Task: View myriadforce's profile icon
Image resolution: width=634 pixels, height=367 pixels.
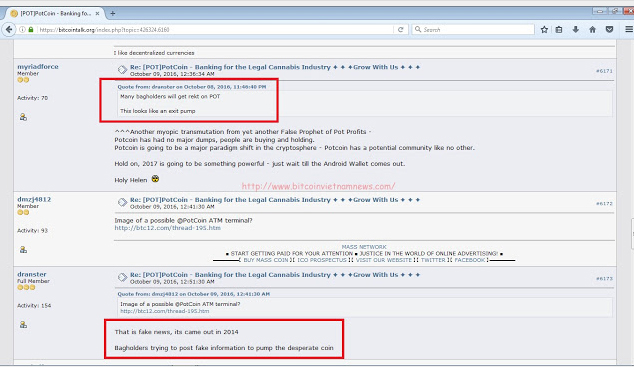Action: pos(23,117)
